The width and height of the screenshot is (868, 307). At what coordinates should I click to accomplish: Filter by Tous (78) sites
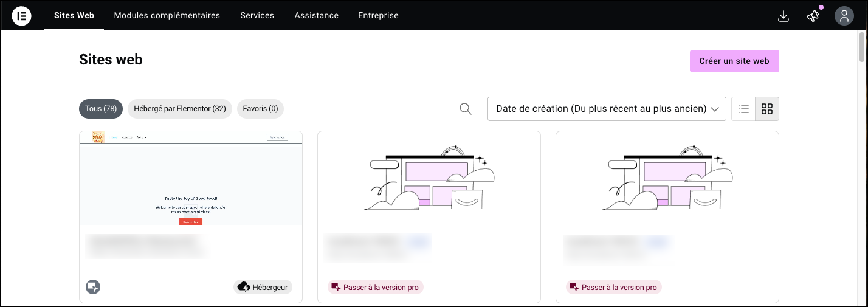(x=101, y=109)
